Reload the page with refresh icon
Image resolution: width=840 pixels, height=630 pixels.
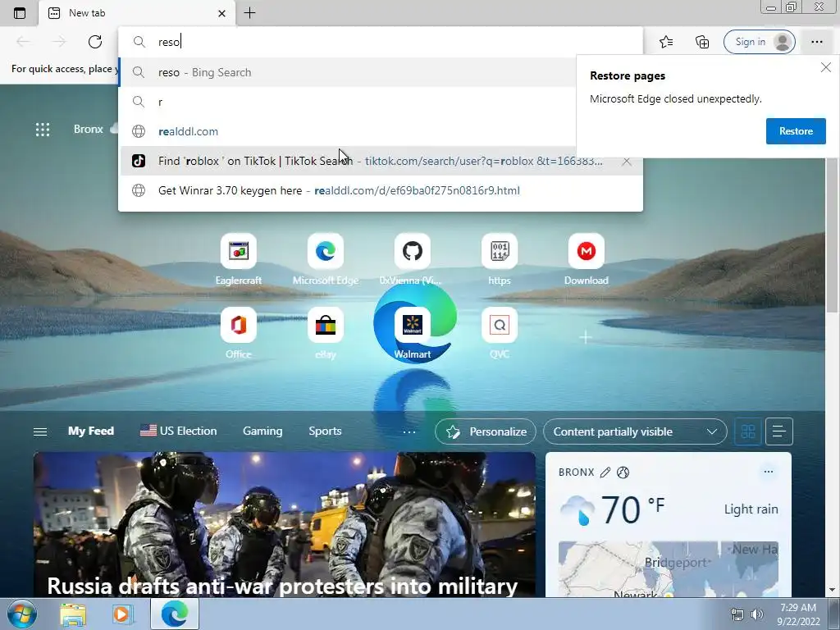coord(95,42)
